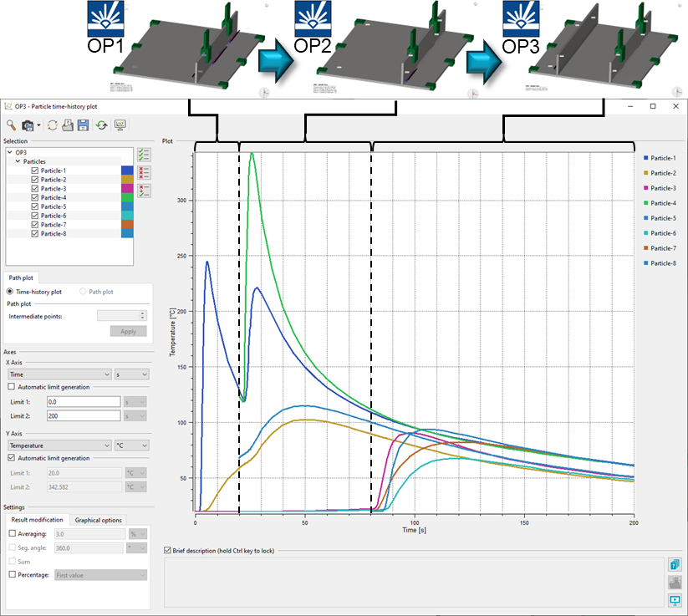Screen dimensions: 688x616
Task: Click the Particle-8 tree row label
Action: click(54, 234)
